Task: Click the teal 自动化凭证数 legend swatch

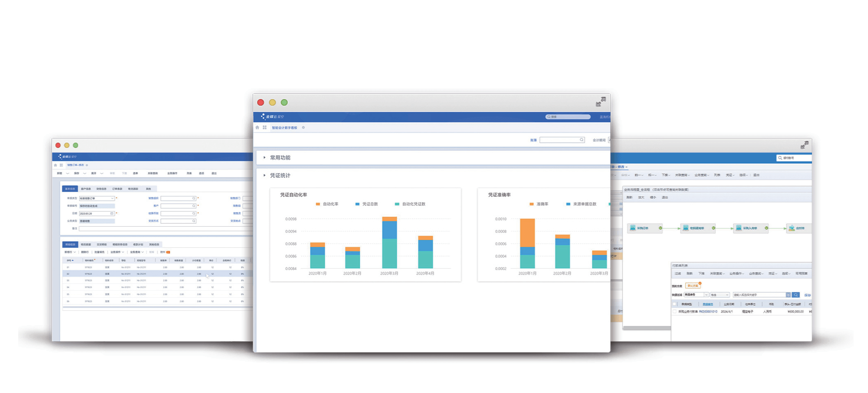Action: coord(397,204)
